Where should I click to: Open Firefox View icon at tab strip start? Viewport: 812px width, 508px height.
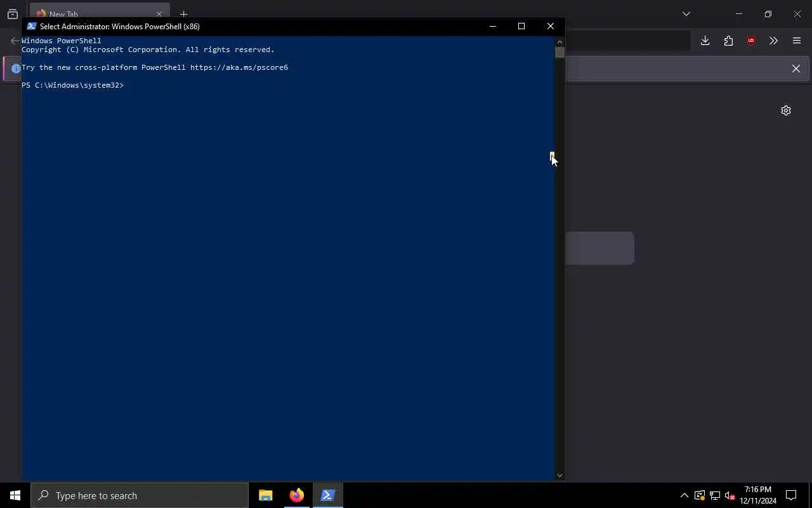tap(13, 14)
